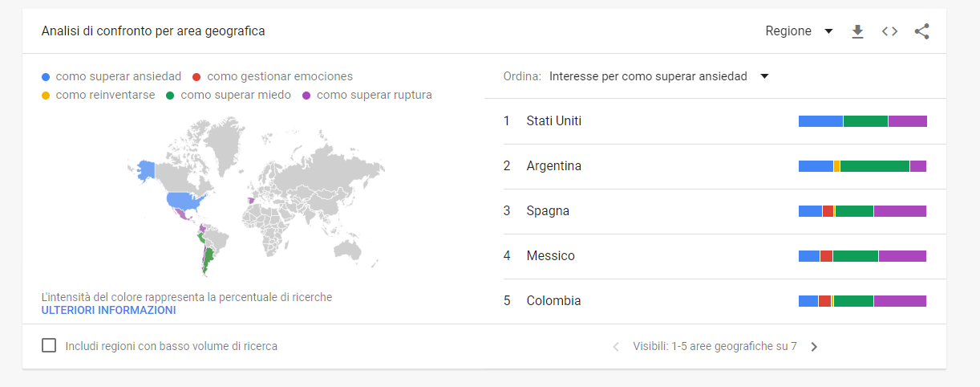Viewport: 980px width, 387px height.
Task: Go to previous page of regions
Action: pyautogui.click(x=616, y=347)
